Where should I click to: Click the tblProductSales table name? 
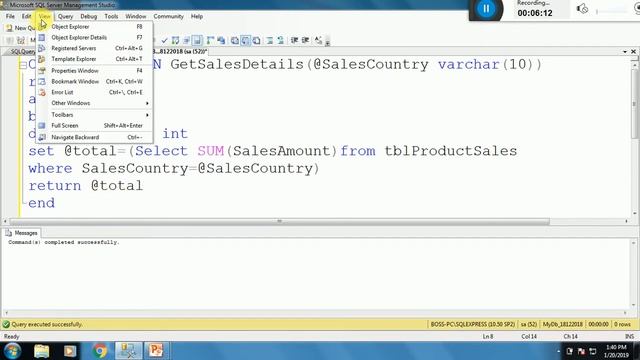(451, 151)
